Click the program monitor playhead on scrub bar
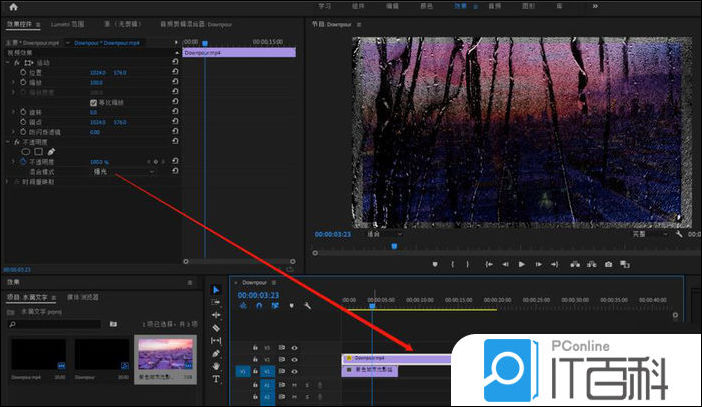Viewport: 702px width, 407px height. 394,245
